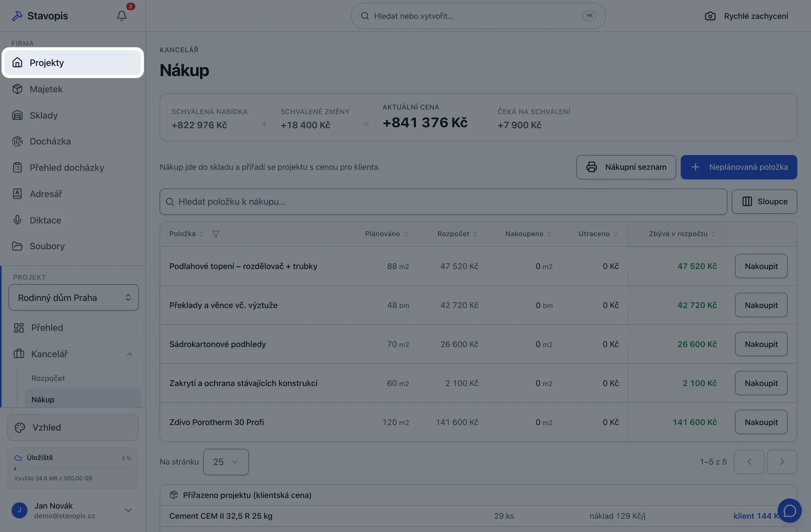Sort by the Položka column

[x=187, y=234]
